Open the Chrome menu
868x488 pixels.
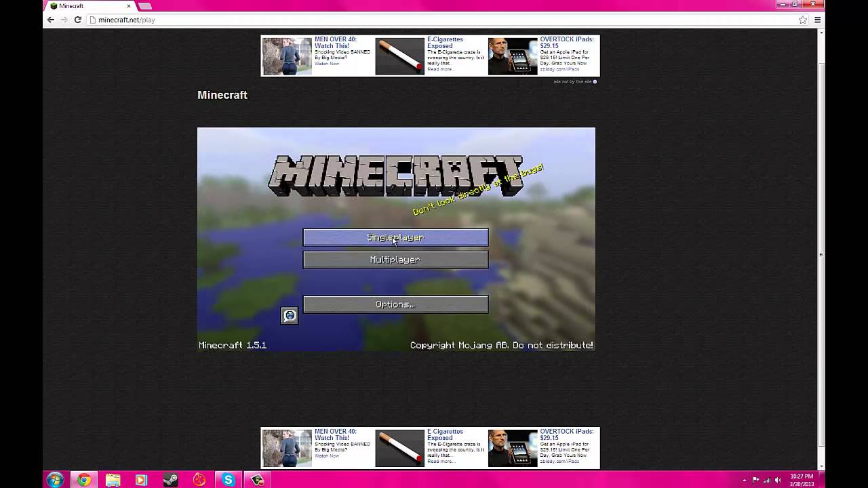click(x=818, y=20)
